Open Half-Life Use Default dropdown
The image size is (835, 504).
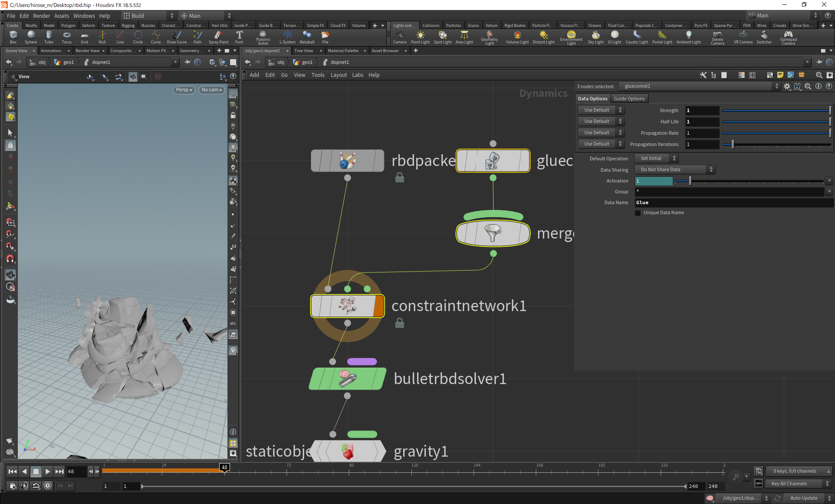(601, 122)
